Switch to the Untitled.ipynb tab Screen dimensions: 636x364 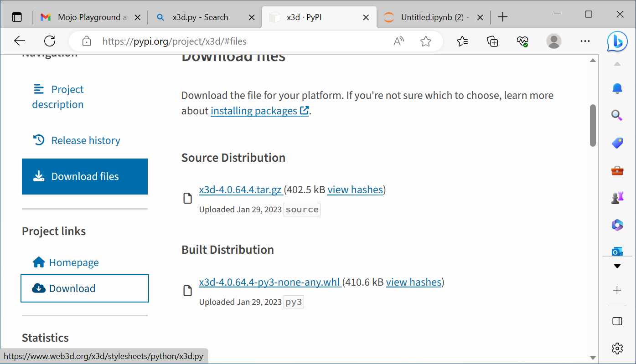coord(431,17)
